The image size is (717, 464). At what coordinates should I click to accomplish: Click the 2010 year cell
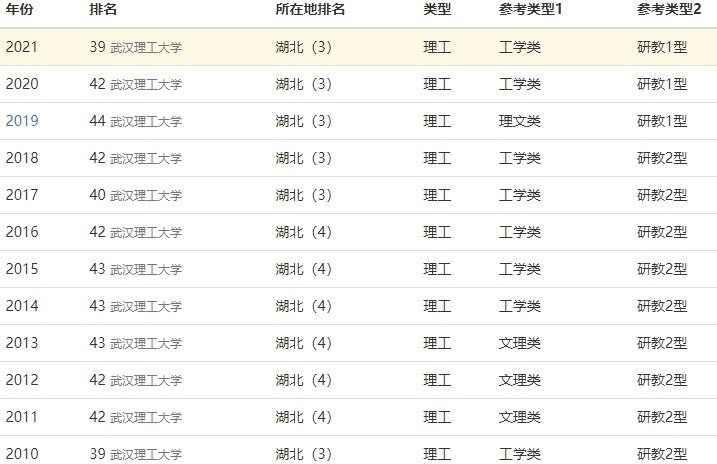coord(22,454)
